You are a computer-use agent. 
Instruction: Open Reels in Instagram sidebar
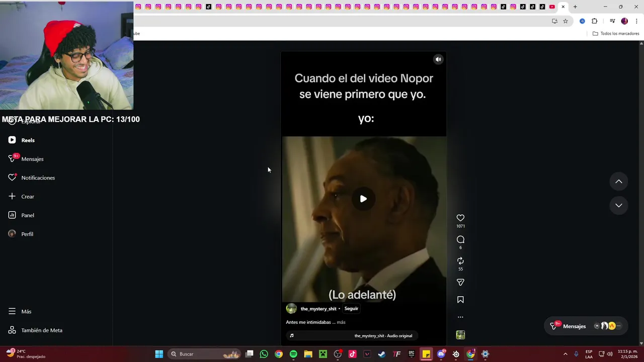click(x=28, y=140)
